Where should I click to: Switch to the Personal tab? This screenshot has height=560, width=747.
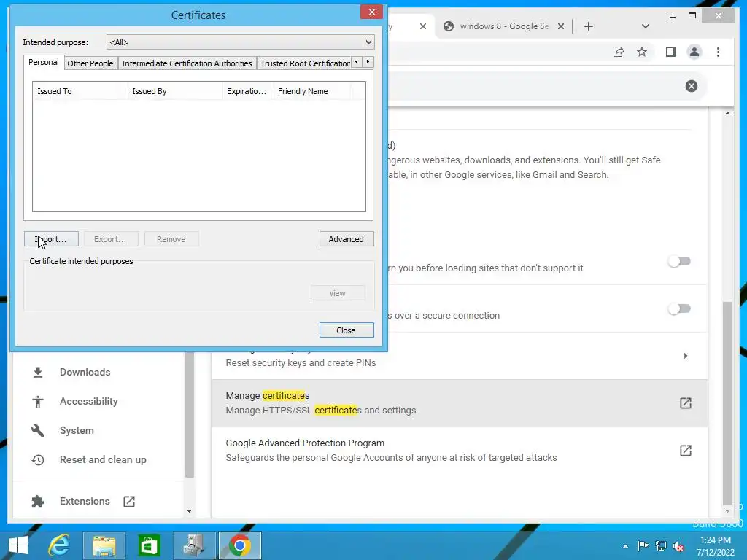point(43,63)
